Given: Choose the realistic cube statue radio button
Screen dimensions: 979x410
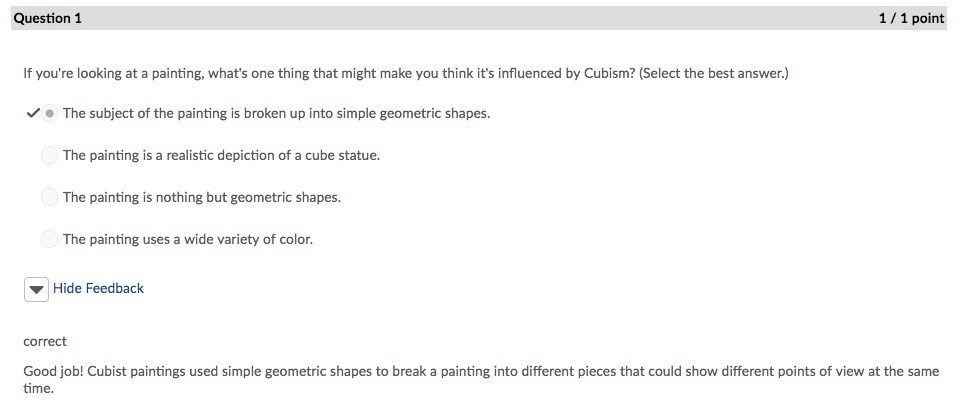Looking at the screenshot, I should point(49,155).
